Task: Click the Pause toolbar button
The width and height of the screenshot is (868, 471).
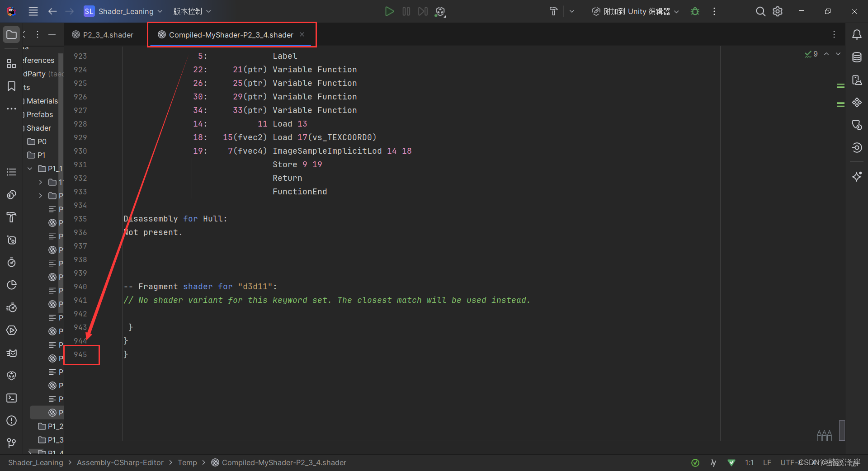Action: pyautogui.click(x=406, y=11)
